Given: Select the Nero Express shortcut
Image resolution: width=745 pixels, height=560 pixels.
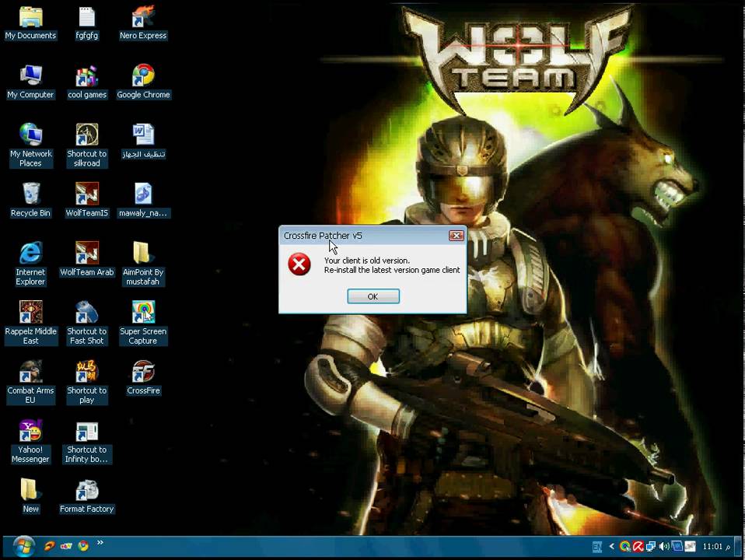Looking at the screenshot, I should point(143,24).
